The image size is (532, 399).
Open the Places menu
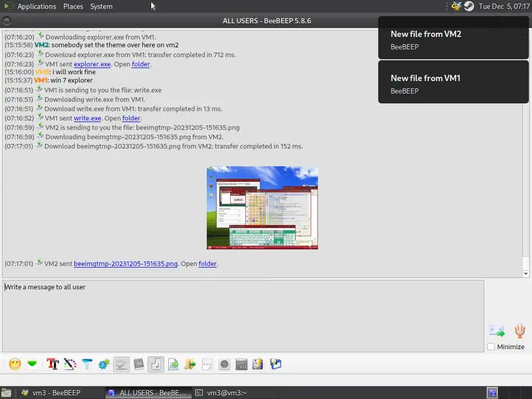click(73, 6)
